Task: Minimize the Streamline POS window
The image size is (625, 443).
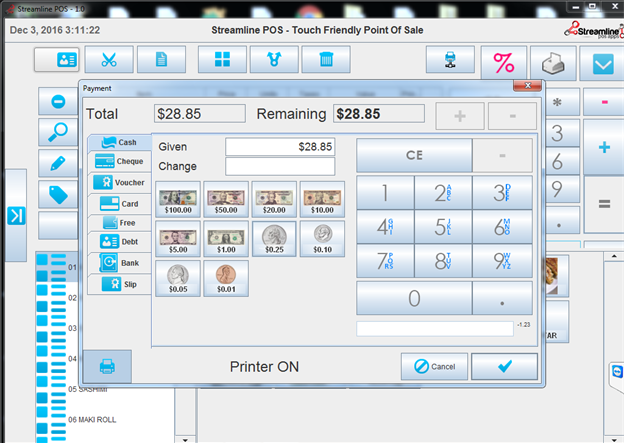Action: [x=576, y=7]
